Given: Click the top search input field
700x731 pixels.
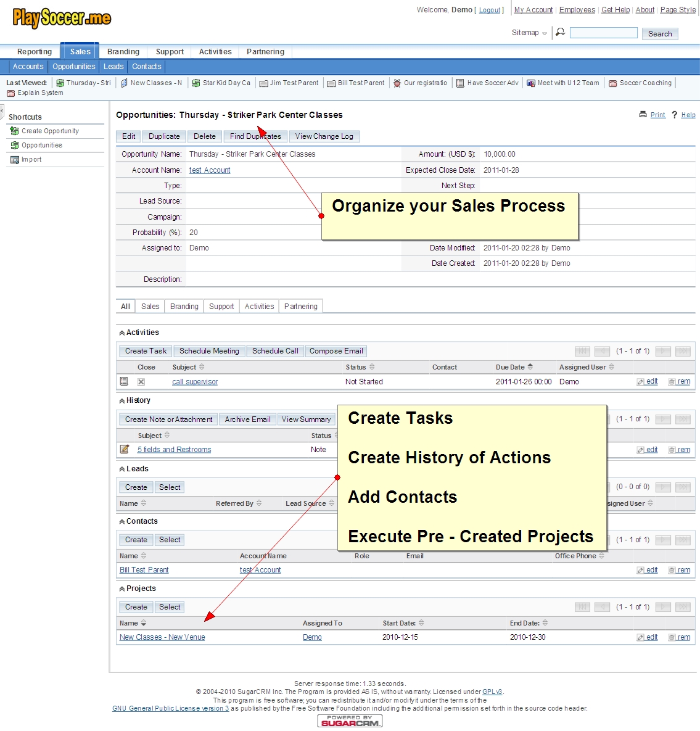Looking at the screenshot, I should [604, 33].
